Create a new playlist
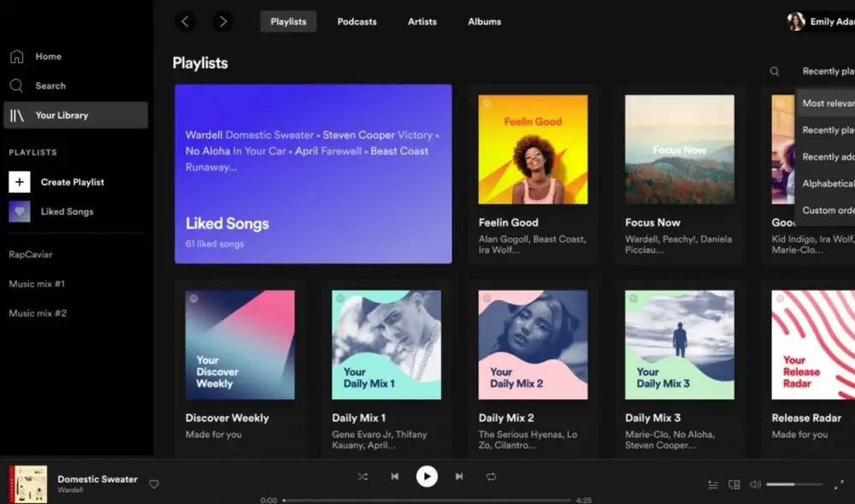The width and height of the screenshot is (855, 504). pyautogui.click(x=71, y=182)
